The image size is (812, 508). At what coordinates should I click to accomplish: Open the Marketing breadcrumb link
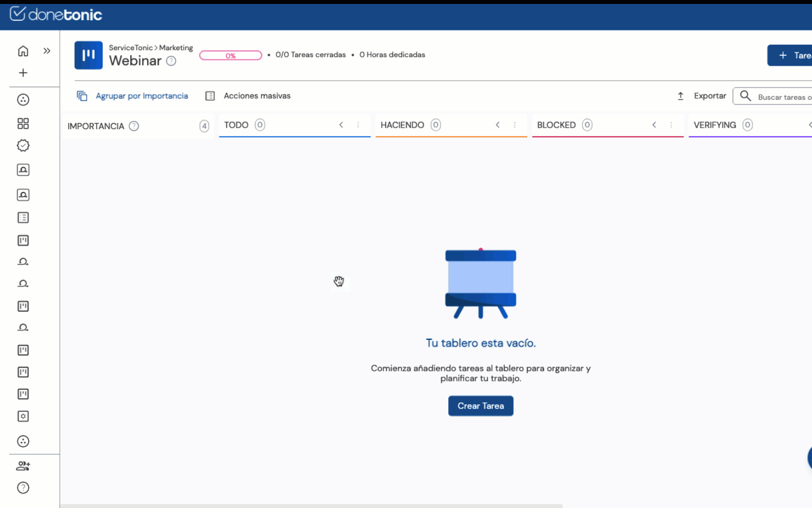coord(176,48)
